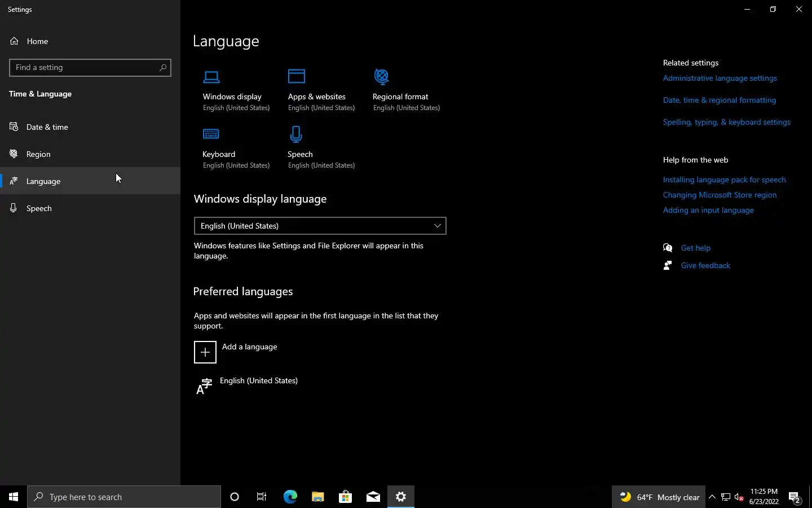This screenshot has width=812, height=508.
Task: Open Administrative language settings link
Action: coord(720,78)
